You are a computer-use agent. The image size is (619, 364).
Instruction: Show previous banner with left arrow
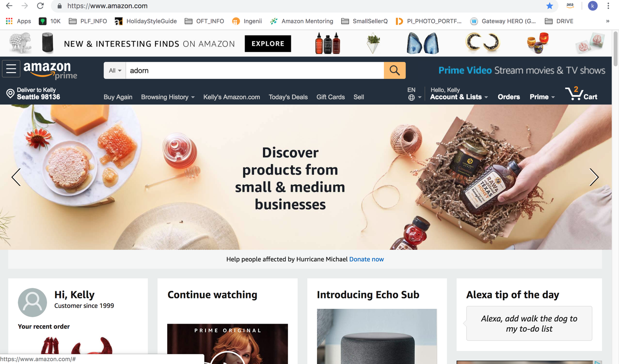tap(16, 177)
